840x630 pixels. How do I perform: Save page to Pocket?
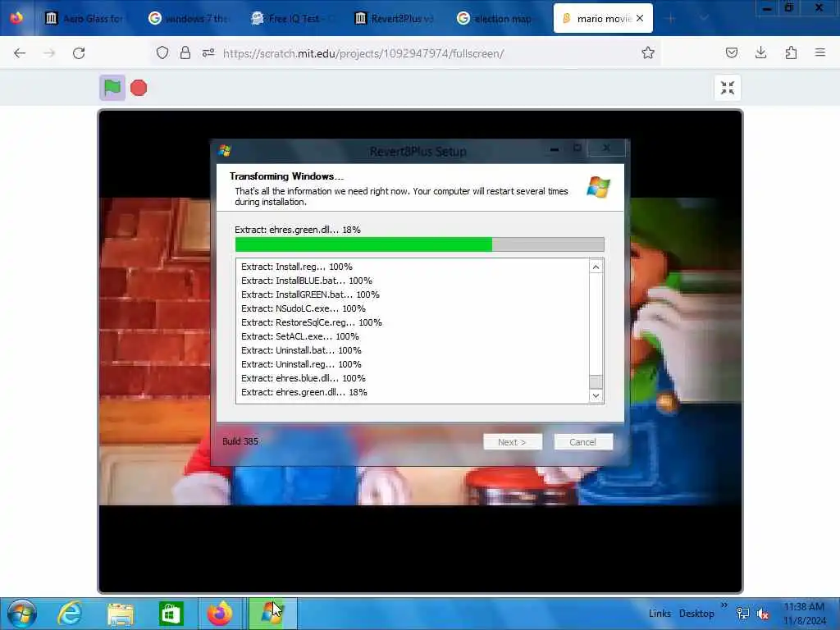(x=732, y=53)
